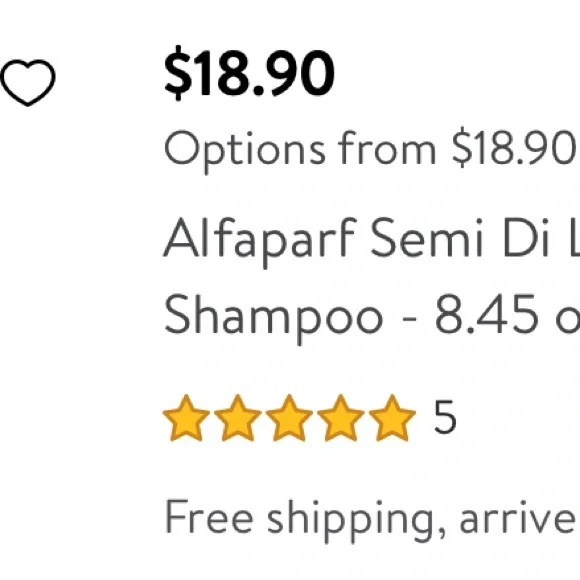Click the first gold rating star
This screenshot has width=580, height=580.
pos(186,418)
